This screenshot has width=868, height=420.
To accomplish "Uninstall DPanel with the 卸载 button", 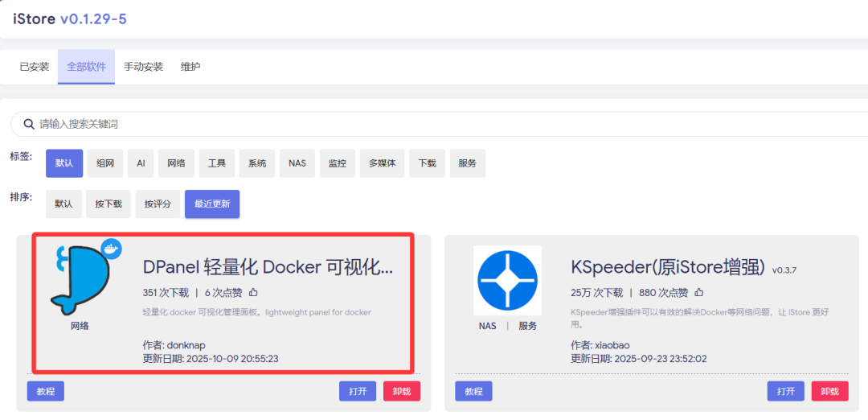I will (x=401, y=391).
